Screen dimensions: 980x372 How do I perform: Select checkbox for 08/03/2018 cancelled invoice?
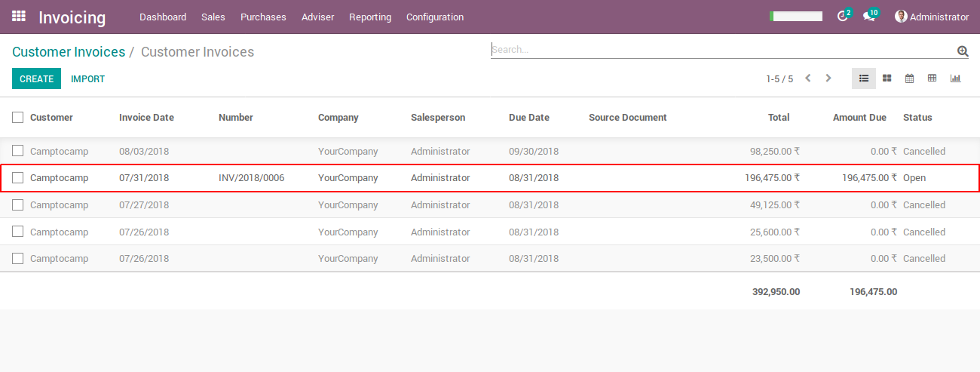18,151
